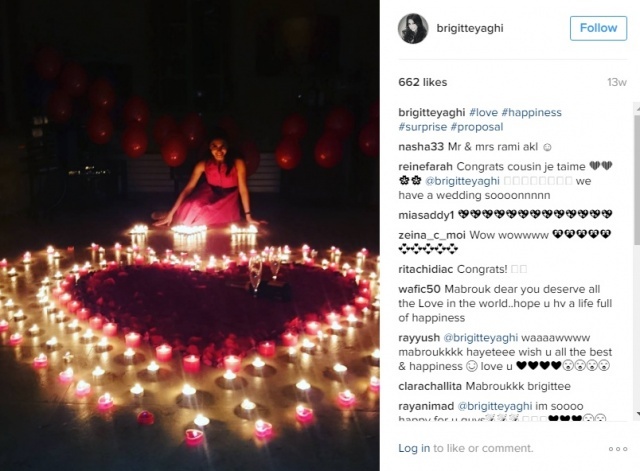The width and height of the screenshot is (640, 471).
Task: Open the #love hashtag
Action: tap(483, 112)
